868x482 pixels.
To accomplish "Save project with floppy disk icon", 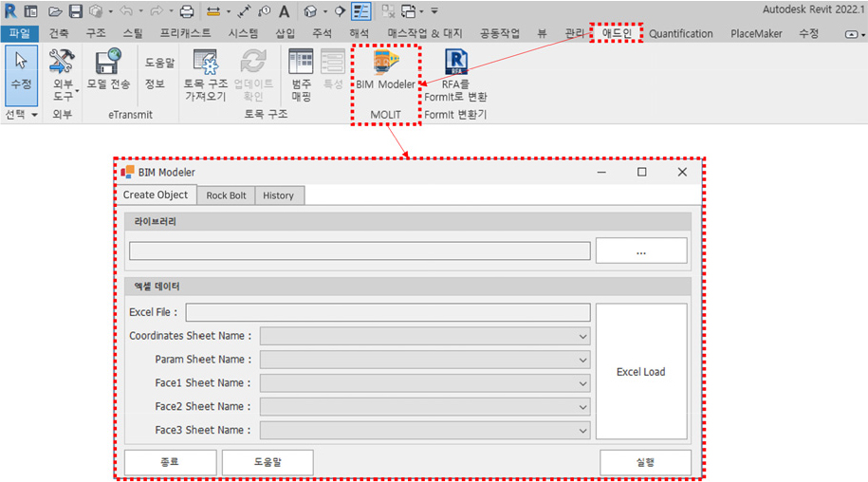I will pyautogui.click(x=75, y=11).
